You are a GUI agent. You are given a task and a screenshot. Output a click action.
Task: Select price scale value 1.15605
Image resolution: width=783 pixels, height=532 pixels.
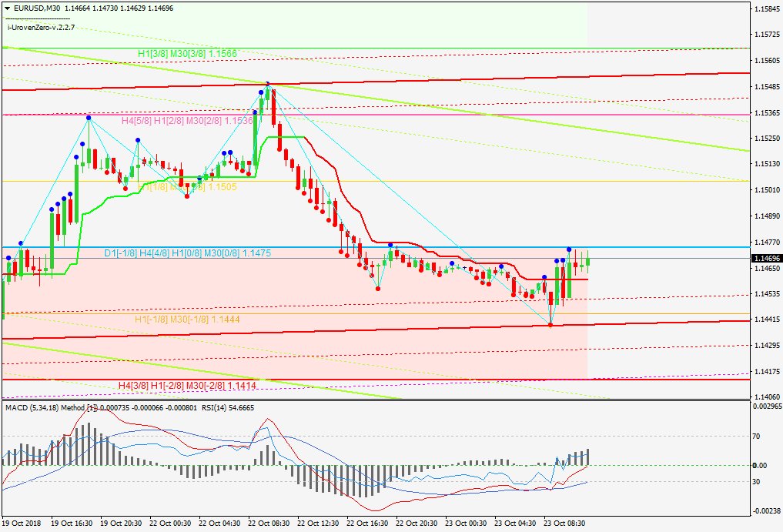767,61
